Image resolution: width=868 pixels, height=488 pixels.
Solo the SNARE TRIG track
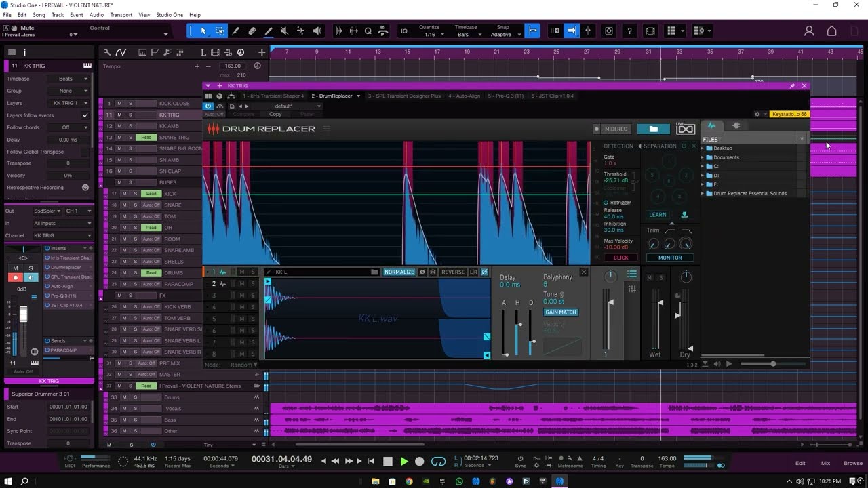[x=136, y=138]
